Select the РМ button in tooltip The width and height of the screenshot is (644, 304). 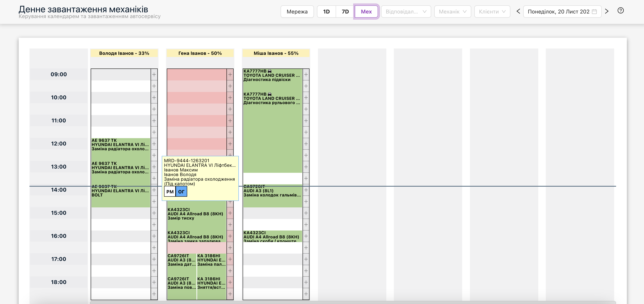click(x=170, y=192)
